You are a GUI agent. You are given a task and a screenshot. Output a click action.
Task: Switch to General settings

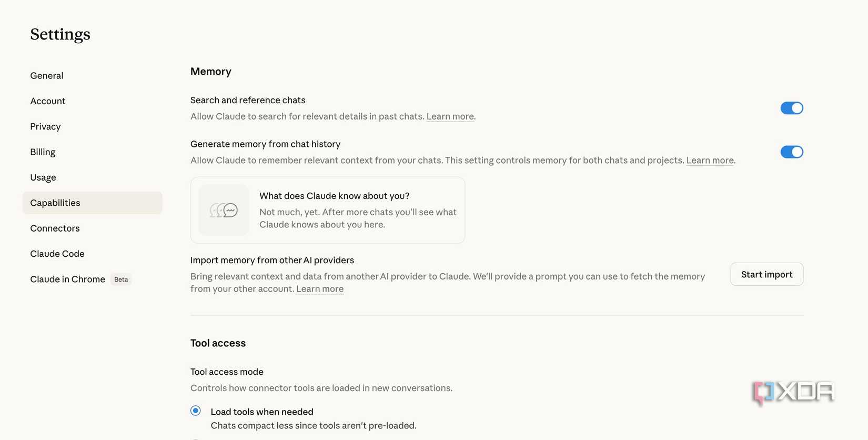click(x=46, y=75)
